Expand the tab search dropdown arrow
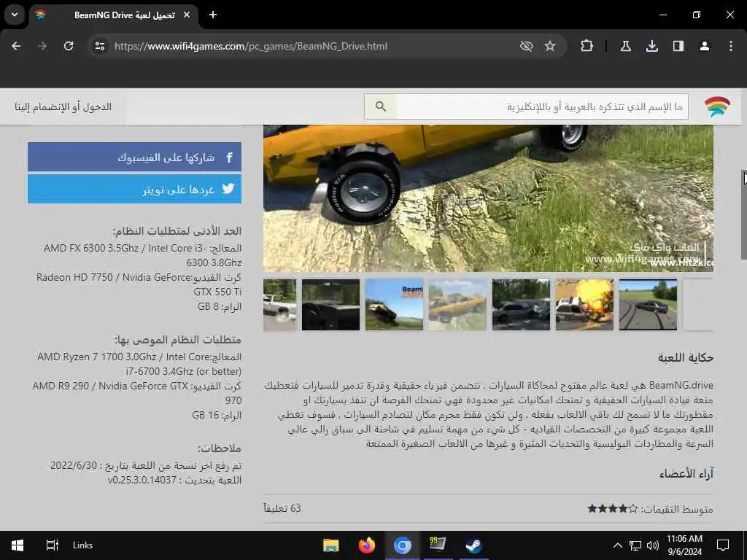 15,15
